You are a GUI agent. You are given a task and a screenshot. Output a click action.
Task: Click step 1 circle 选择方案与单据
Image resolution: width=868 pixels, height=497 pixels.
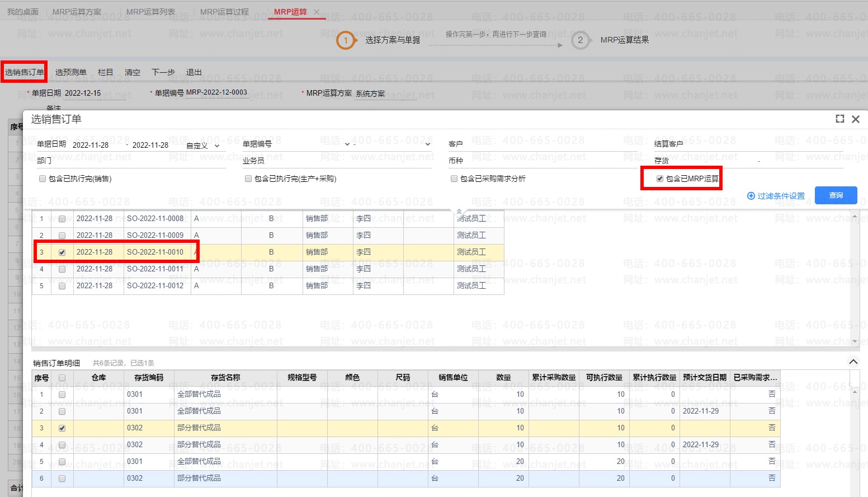click(346, 40)
